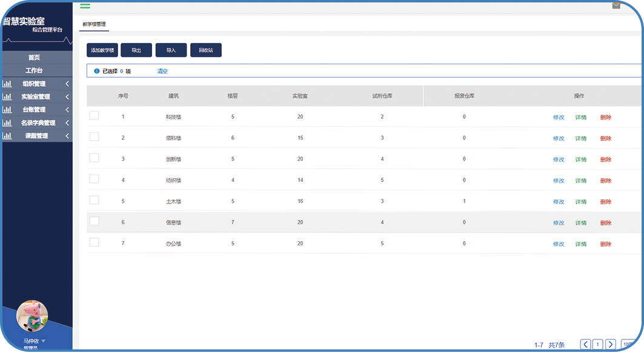644x352 pixels.
Task: Select the checkbox for 纺织楼 row
Action: point(94,179)
